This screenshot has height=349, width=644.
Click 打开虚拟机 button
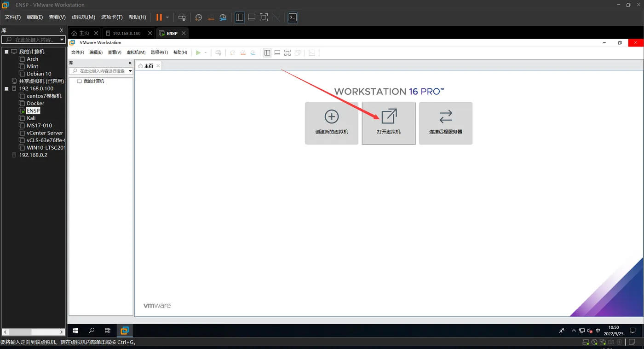point(389,123)
